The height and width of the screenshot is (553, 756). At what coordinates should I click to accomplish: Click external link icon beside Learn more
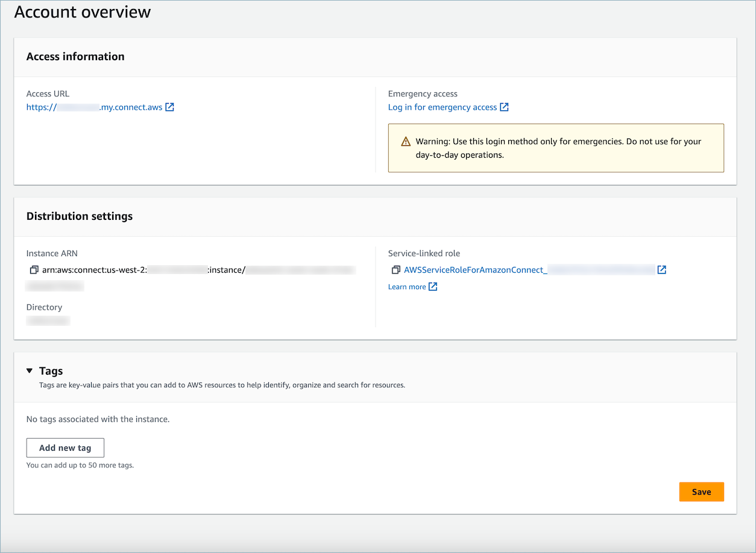(433, 287)
